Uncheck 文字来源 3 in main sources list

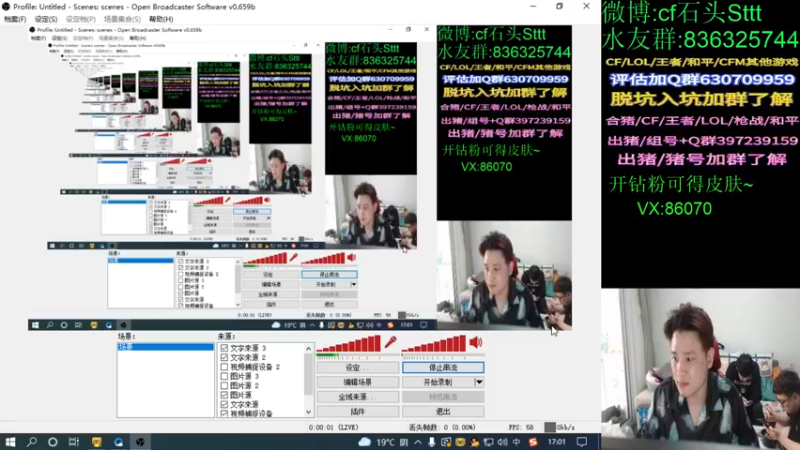click(224, 348)
